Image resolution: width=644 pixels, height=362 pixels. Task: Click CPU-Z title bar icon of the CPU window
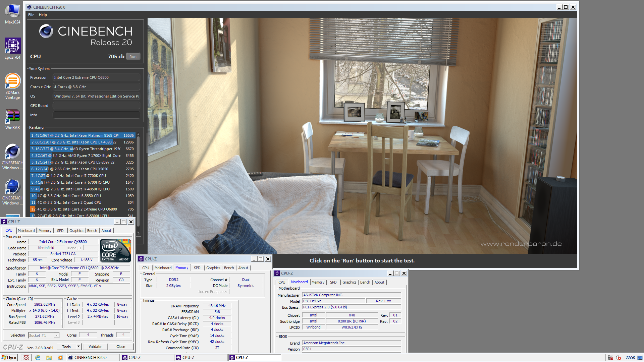(x=4, y=222)
